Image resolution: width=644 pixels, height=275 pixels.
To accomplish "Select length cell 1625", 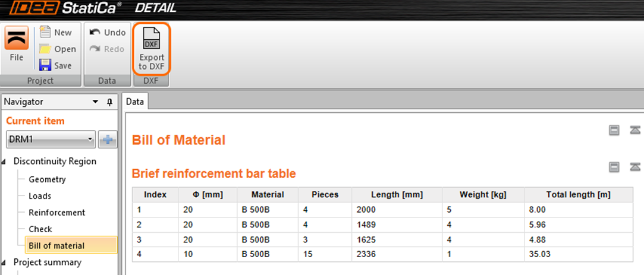I will tap(397, 239).
